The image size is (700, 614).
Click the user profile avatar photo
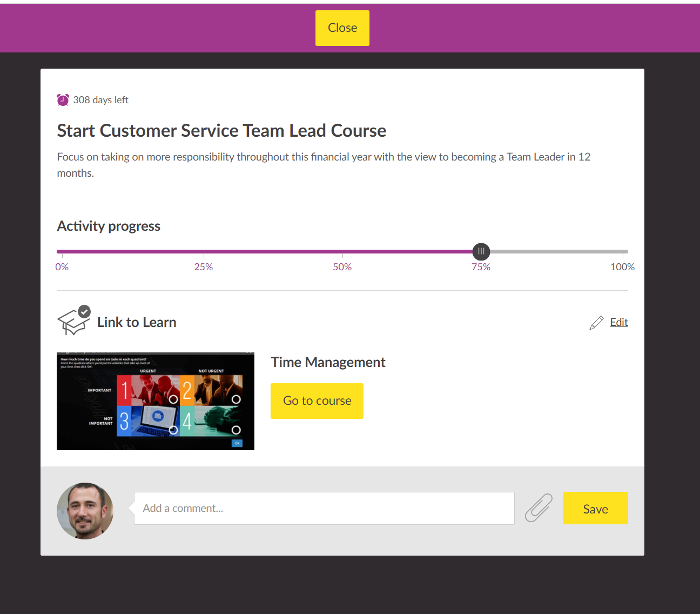[85, 511]
